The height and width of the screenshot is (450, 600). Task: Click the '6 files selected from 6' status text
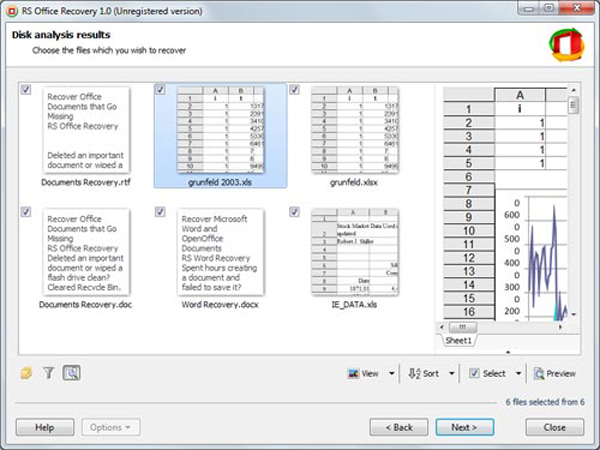pyautogui.click(x=545, y=402)
